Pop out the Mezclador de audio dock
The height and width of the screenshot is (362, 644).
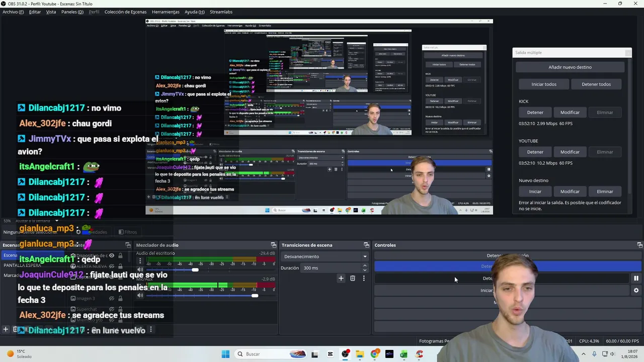(273, 245)
